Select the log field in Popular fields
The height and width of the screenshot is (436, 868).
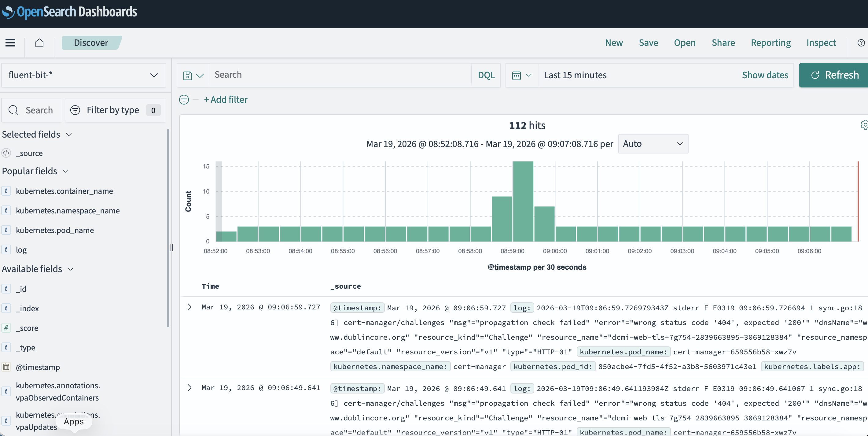tap(21, 249)
